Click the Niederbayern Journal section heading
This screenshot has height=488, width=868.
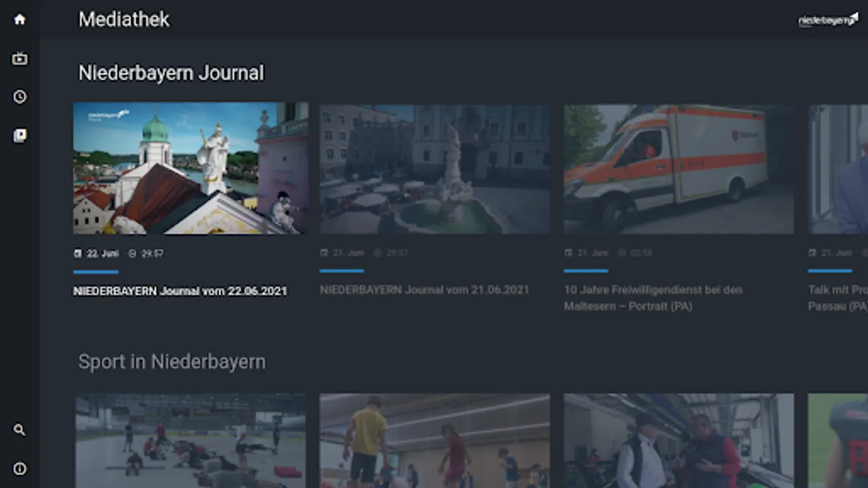point(171,73)
